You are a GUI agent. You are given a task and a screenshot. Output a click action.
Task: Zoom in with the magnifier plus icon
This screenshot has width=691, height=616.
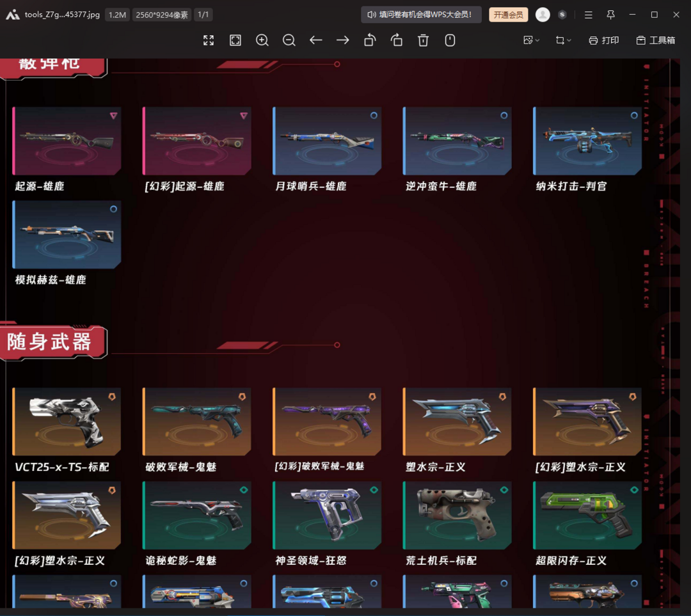(x=262, y=40)
